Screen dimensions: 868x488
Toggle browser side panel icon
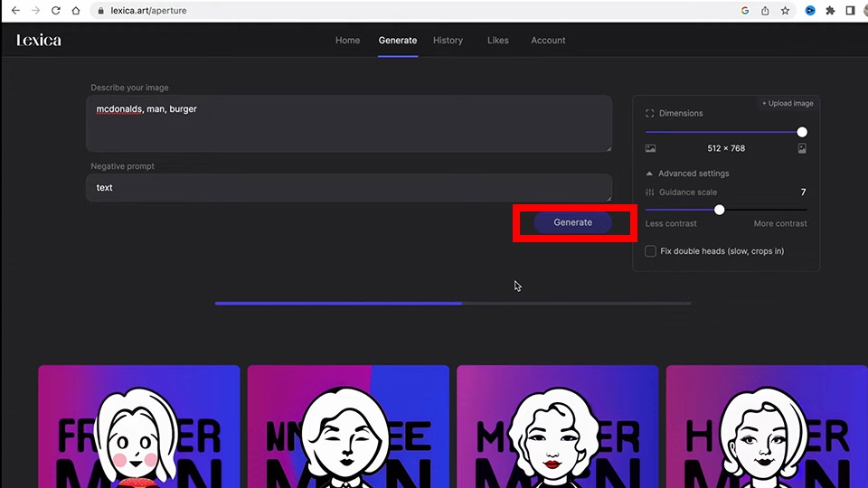point(850,11)
